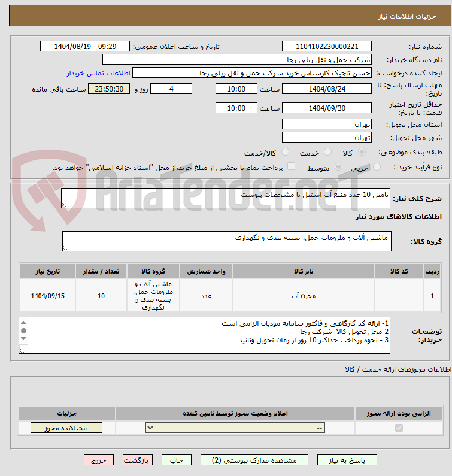
Task: Click the 'خروج' exit button
Action: (99, 460)
